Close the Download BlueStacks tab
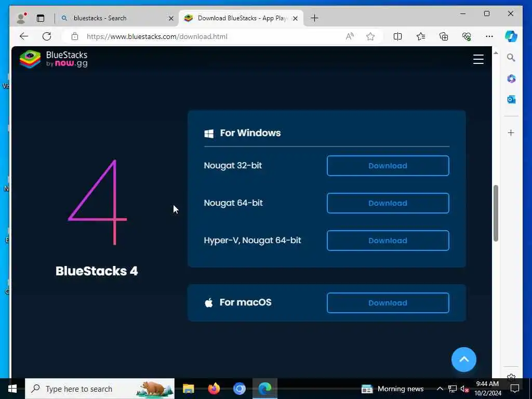Screen dimensions: 532x399 pyautogui.click(x=295, y=18)
